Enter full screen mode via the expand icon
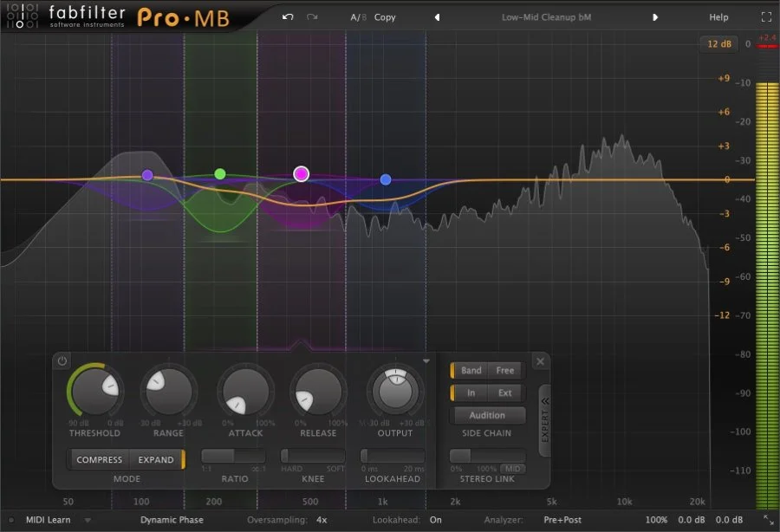Viewport: 780px width, 532px height. click(766, 16)
